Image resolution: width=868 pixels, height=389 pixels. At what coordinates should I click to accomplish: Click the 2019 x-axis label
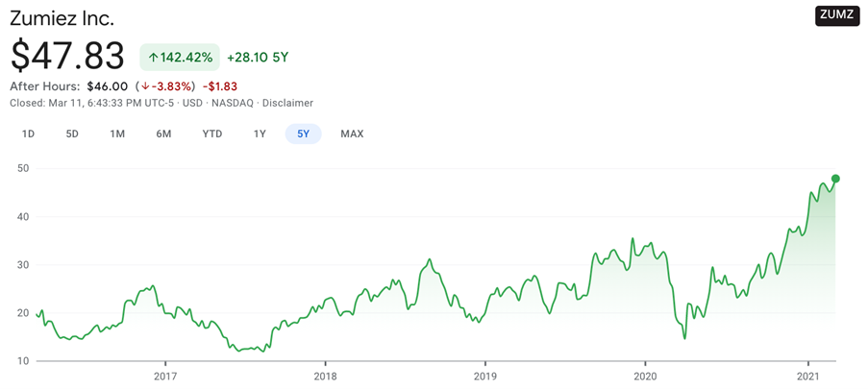[x=484, y=377]
